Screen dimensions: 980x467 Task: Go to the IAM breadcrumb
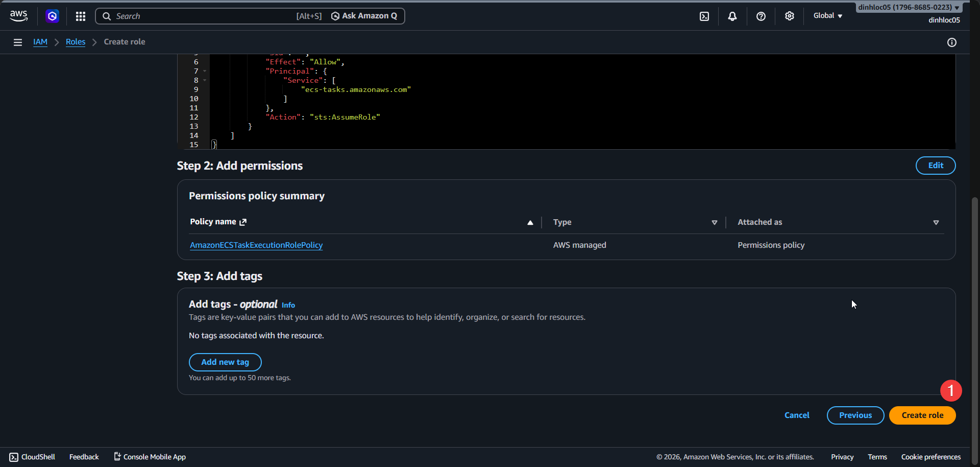coord(40,42)
